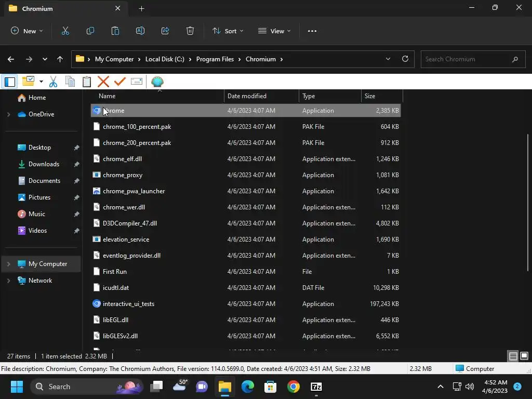
Task: Click Local Disk (C:) in the breadcrumb
Action: point(165,59)
